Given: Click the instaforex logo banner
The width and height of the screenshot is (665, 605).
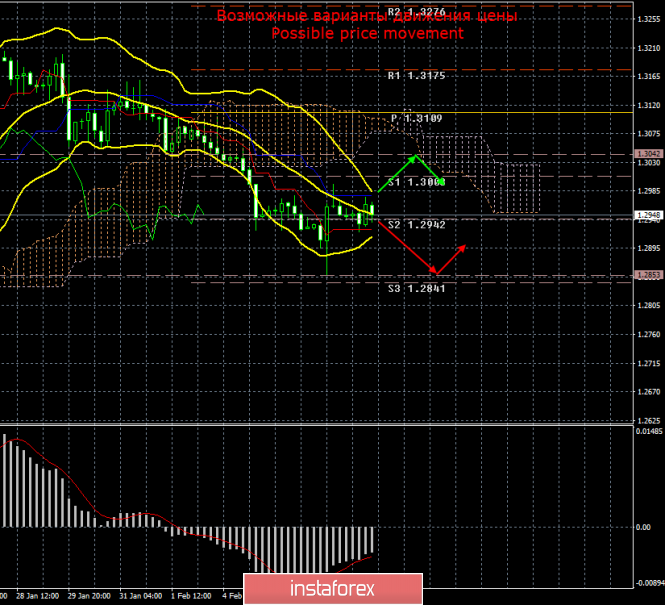Looking at the screenshot, I should click(x=333, y=589).
